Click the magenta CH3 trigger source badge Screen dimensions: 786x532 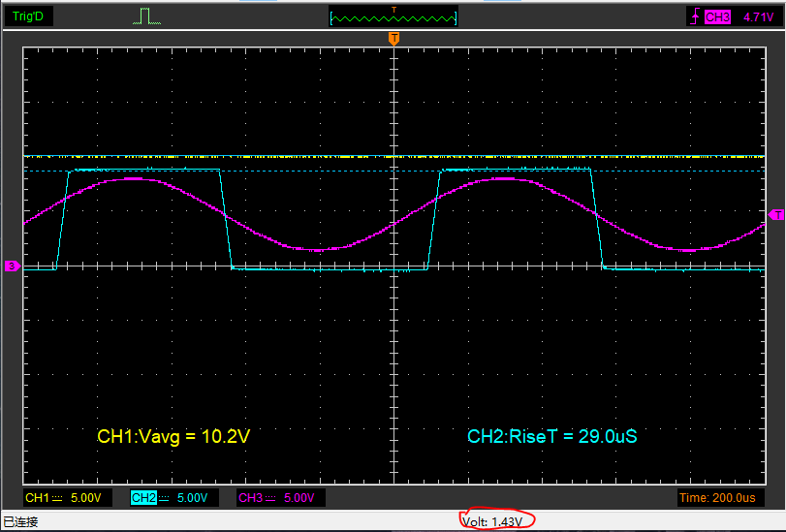pos(717,16)
